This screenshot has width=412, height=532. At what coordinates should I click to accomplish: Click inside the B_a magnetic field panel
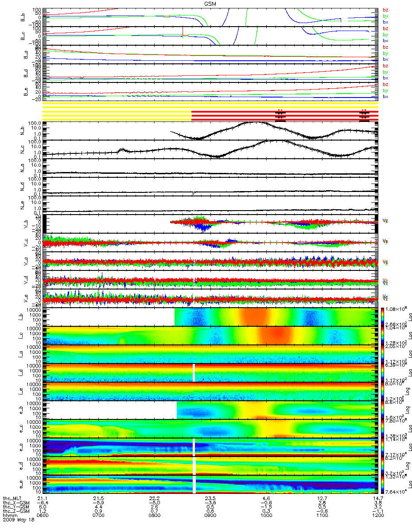(x=210, y=55)
